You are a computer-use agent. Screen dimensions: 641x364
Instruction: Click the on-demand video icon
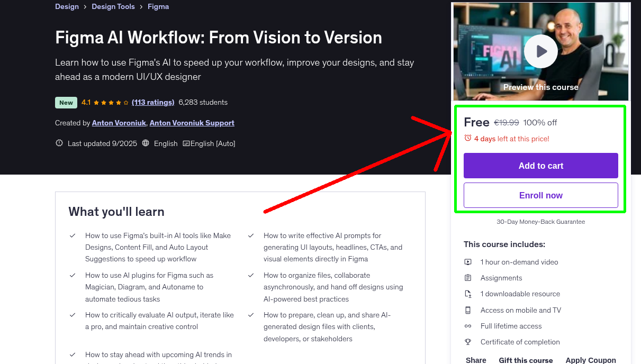pos(468,262)
